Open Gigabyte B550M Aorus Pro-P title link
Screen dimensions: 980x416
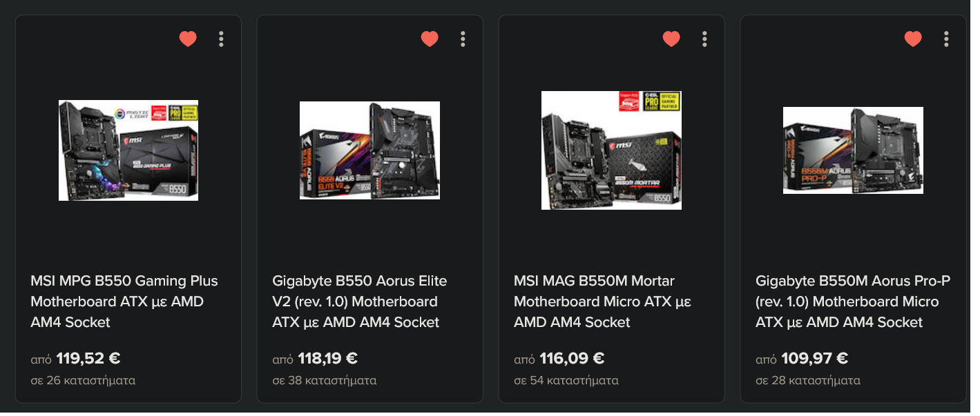coord(853,301)
